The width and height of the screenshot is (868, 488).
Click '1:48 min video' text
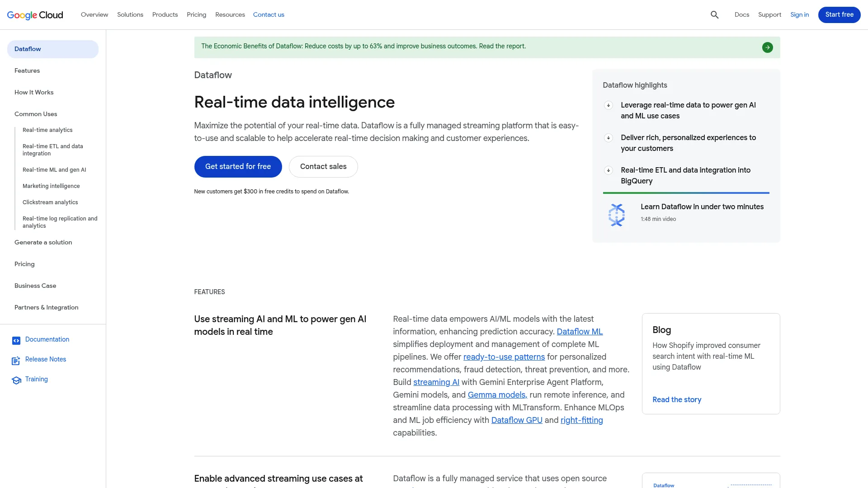tap(658, 219)
